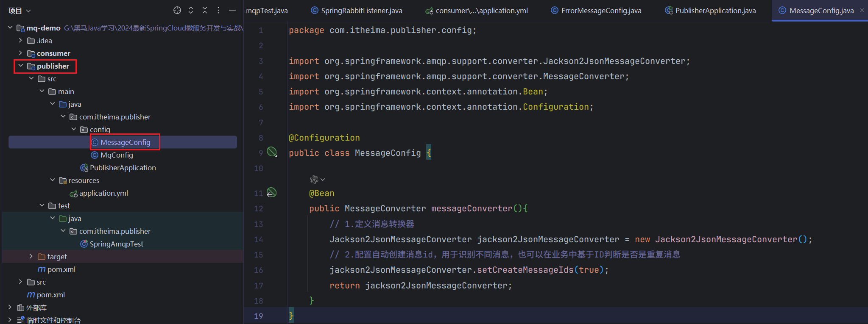Click AI assistant inlay icon above @Bean
Screen dimensions: 868x324
click(x=314, y=180)
